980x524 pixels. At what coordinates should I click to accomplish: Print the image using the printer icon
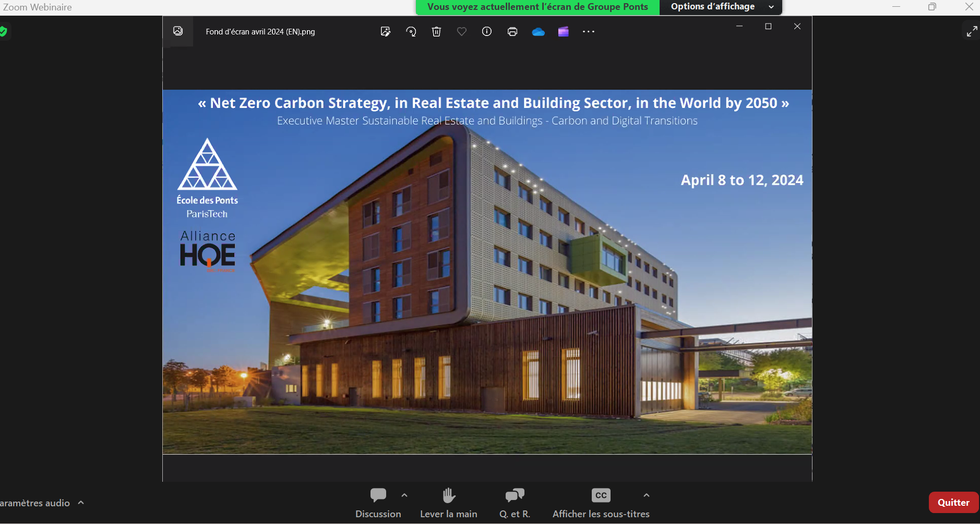512,31
